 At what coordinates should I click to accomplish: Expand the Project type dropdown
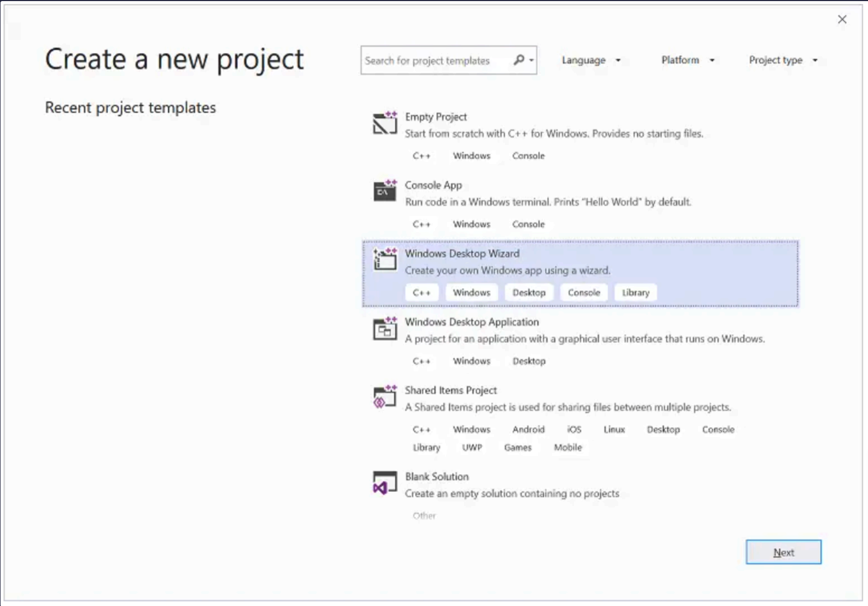[783, 60]
